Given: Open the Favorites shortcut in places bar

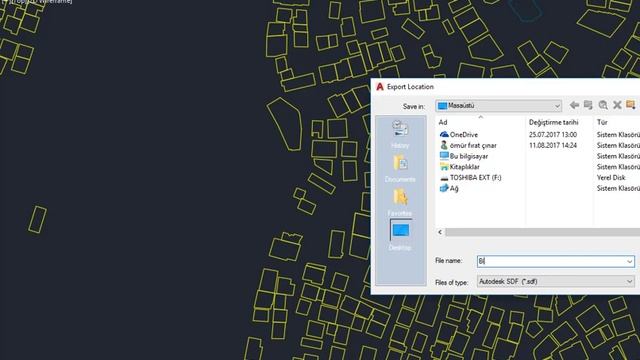Looking at the screenshot, I should (x=400, y=202).
